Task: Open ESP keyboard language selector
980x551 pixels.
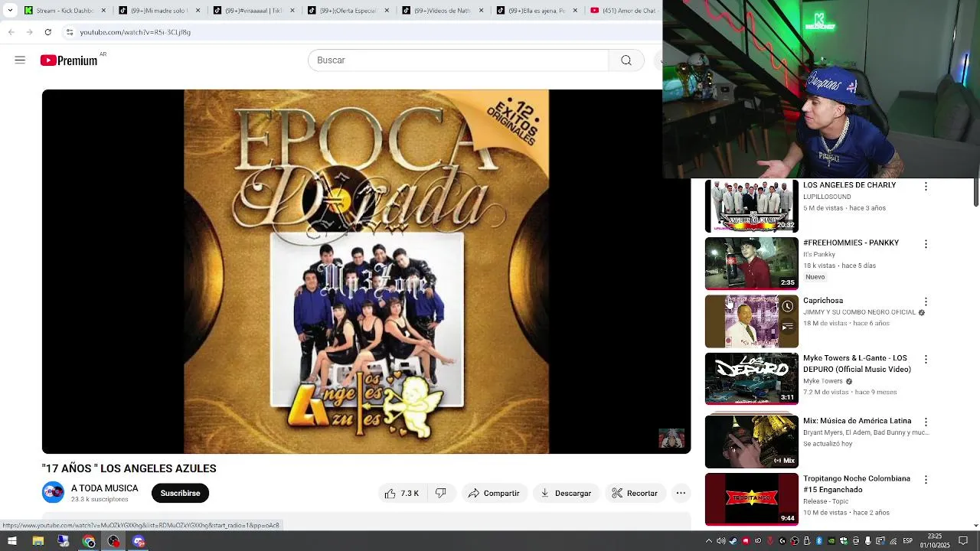Action: [906, 542]
